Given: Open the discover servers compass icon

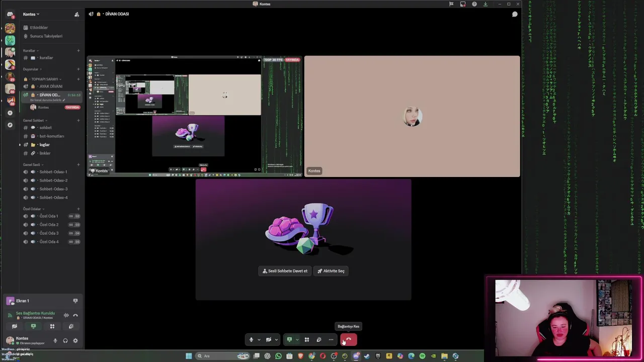Looking at the screenshot, I should (x=10, y=125).
